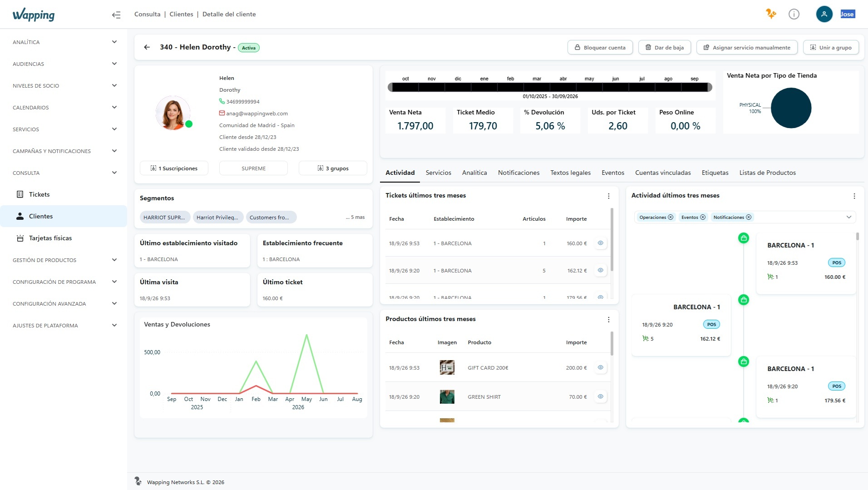868x490 pixels.
Task: Go back using the arrow next to 340 - Helen Dorothy
Action: [x=147, y=47]
